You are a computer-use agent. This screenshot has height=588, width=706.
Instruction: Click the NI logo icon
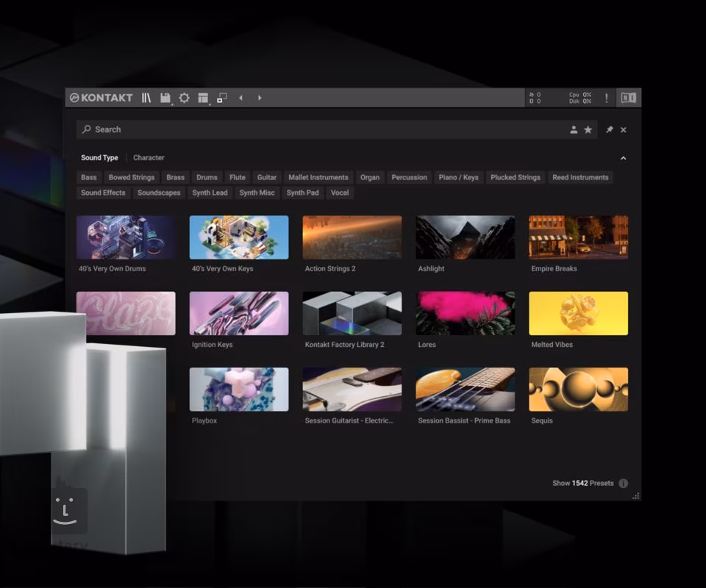pos(628,98)
